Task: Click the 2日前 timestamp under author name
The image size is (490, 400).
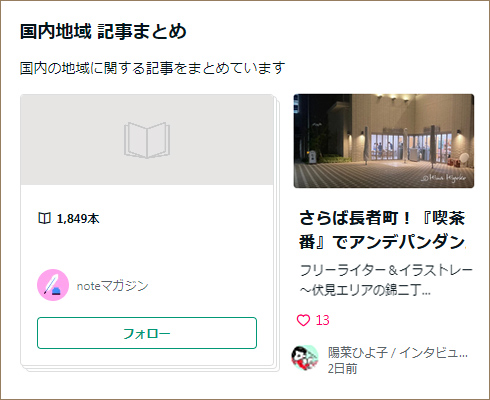Action: pos(342,369)
